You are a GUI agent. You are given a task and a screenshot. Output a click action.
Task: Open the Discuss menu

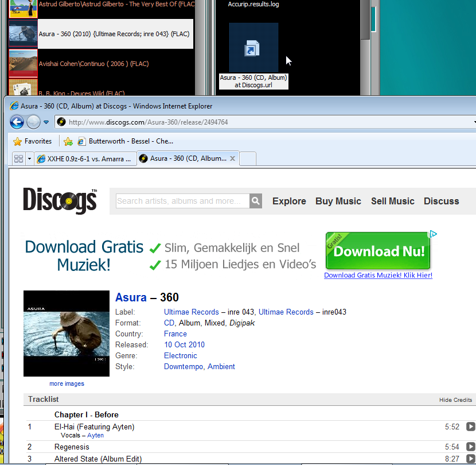442,201
